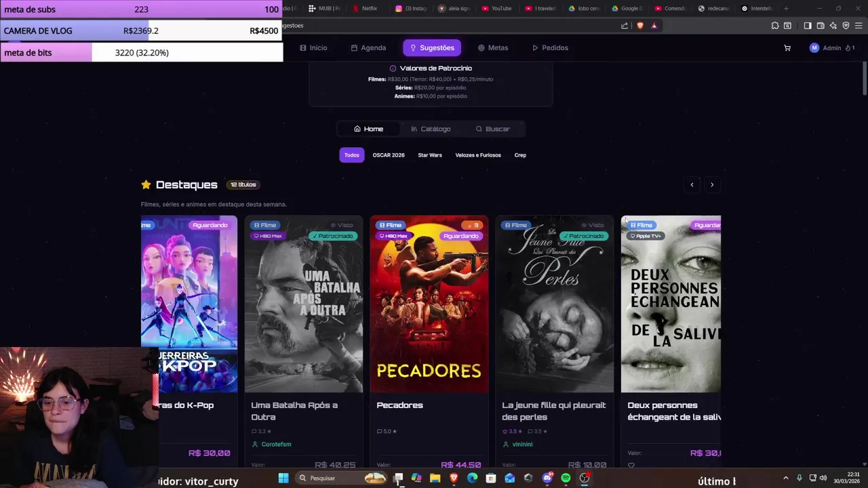This screenshot has height=488, width=868.
Task: Open the Agenda nav item
Action: tap(368, 48)
